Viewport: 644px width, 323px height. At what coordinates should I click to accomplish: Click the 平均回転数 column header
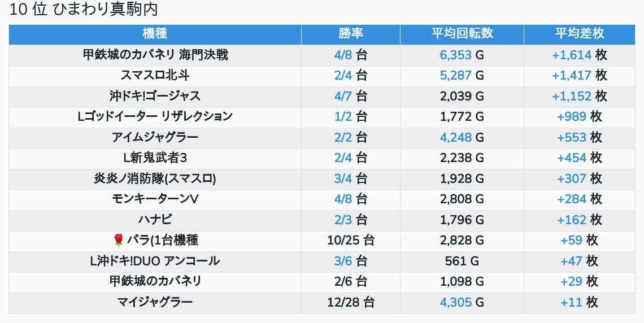pyautogui.click(x=462, y=34)
